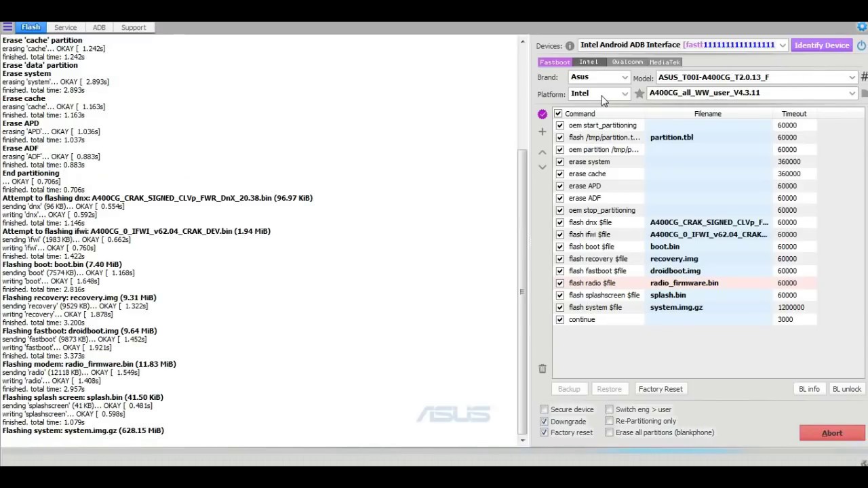The width and height of the screenshot is (868, 488).
Task: Click the star favorite icon
Action: [x=639, y=94]
